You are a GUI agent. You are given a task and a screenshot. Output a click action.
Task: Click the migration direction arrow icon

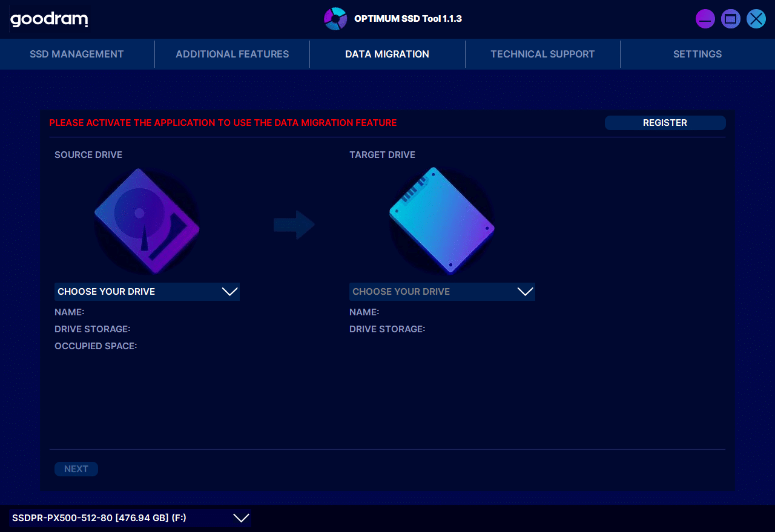(294, 225)
